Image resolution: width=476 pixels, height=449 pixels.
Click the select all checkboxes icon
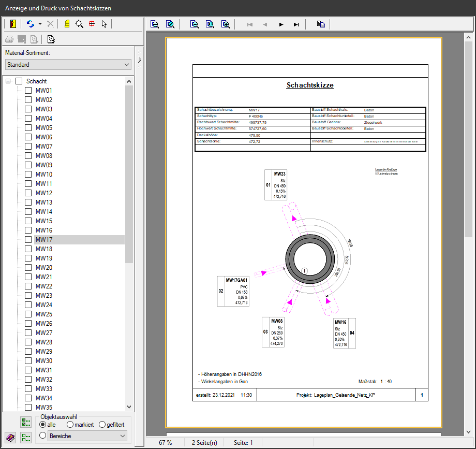[x=26, y=422]
